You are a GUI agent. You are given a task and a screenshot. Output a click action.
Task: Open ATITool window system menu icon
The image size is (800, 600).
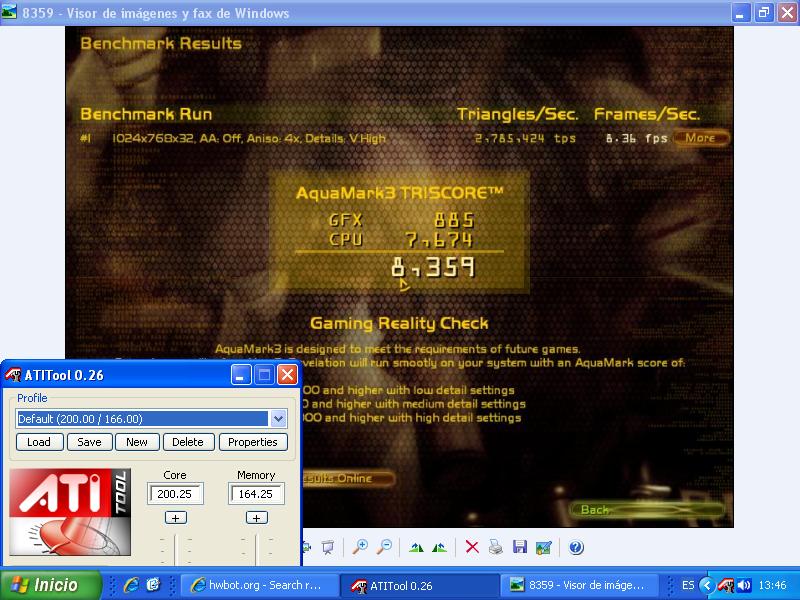(13, 375)
